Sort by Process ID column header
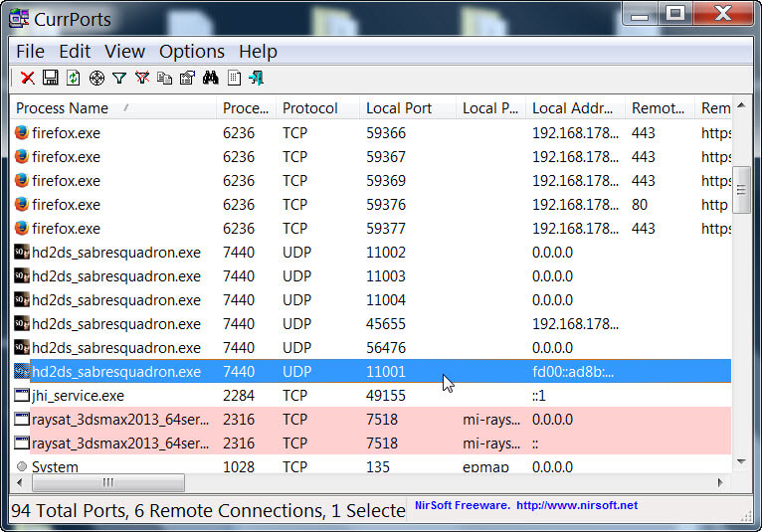Viewport: 762px width, 532px height. coord(247,107)
